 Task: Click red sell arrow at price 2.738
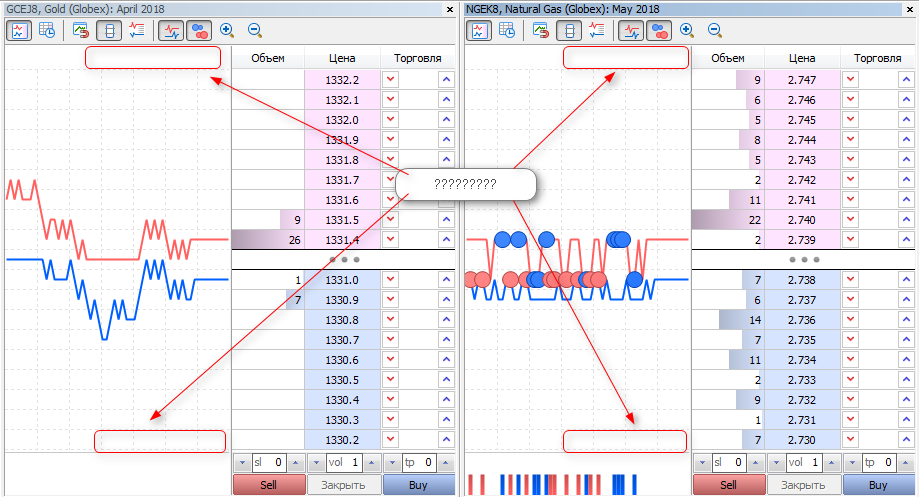850,280
